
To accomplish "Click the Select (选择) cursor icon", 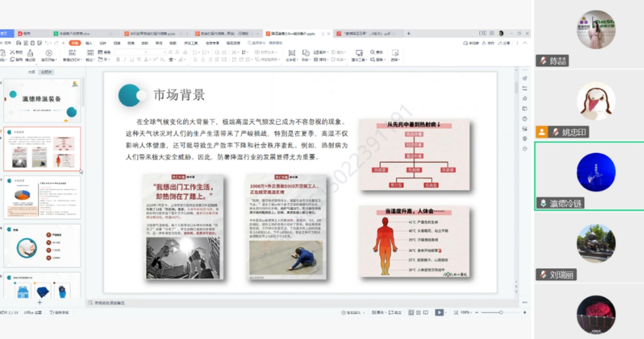I will click(395, 53).
